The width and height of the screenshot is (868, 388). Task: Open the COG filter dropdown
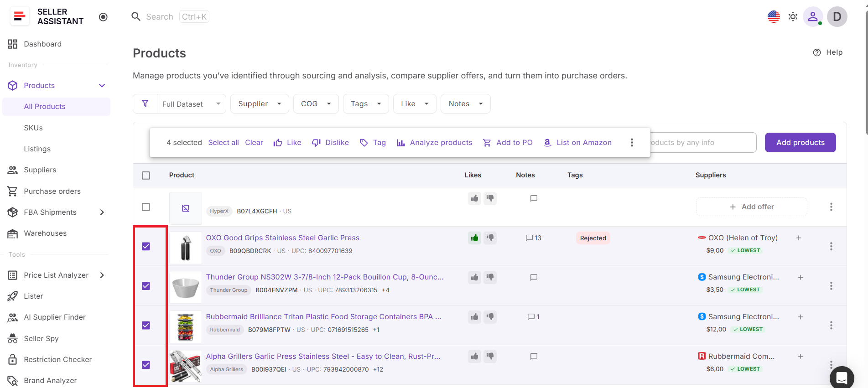click(316, 104)
